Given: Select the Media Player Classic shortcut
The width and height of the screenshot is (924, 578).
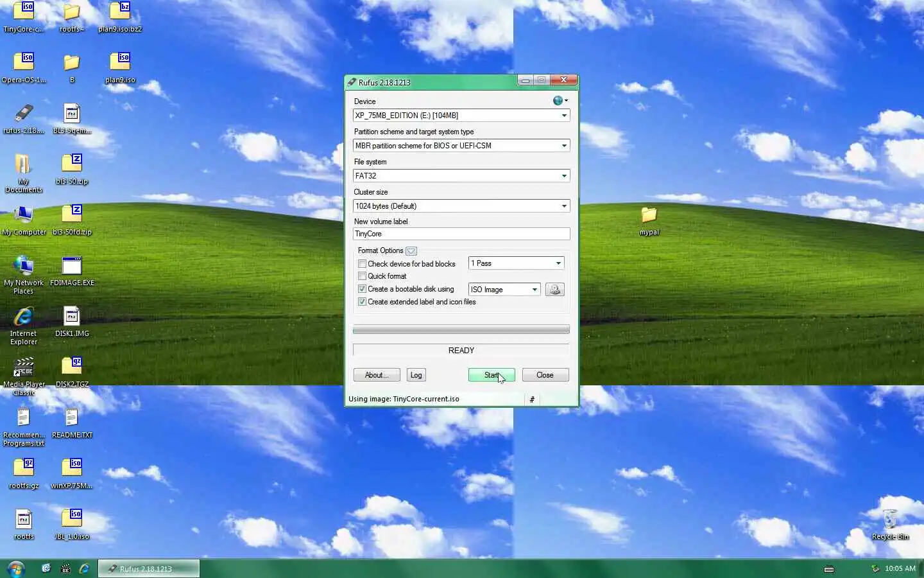Looking at the screenshot, I should point(24,376).
